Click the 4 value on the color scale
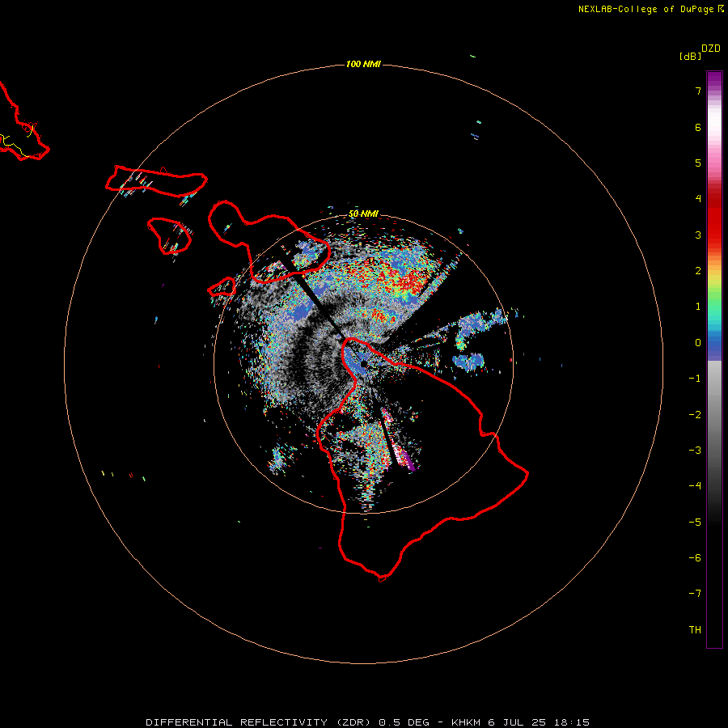Viewport: 728px width, 728px height. pos(698,199)
